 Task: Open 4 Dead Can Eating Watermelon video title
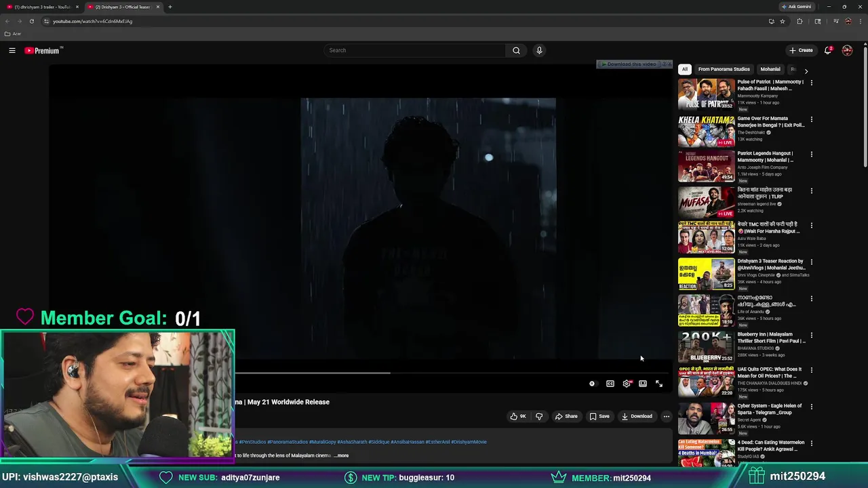pyautogui.click(x=771, y=445)
